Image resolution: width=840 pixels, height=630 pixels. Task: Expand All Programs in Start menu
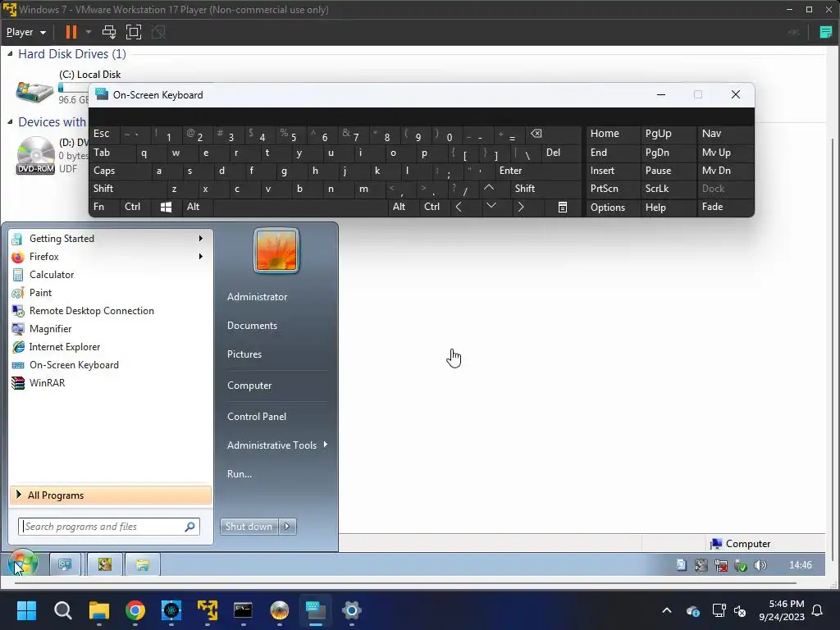point(111,495)
